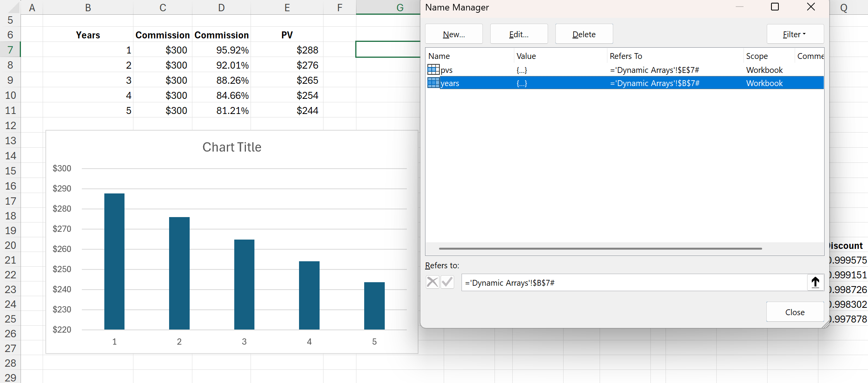Close Name Manager with the X icon
868x383 pixels.
coord(811,7)
